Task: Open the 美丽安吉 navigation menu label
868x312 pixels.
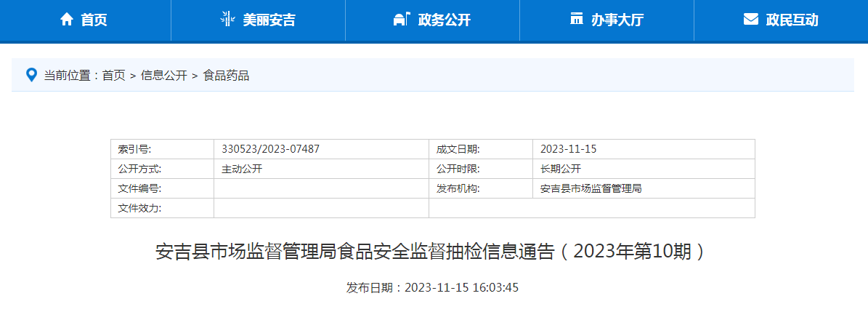Action: point(269,20)
